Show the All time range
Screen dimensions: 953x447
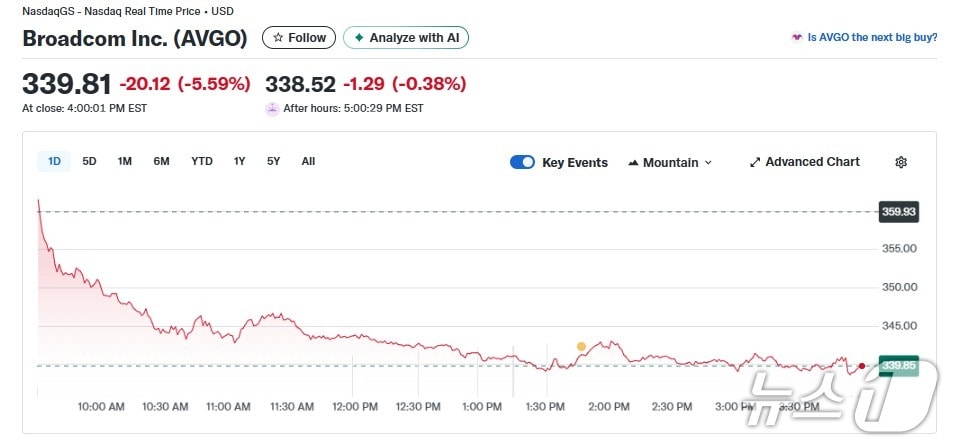coord(308,161)
